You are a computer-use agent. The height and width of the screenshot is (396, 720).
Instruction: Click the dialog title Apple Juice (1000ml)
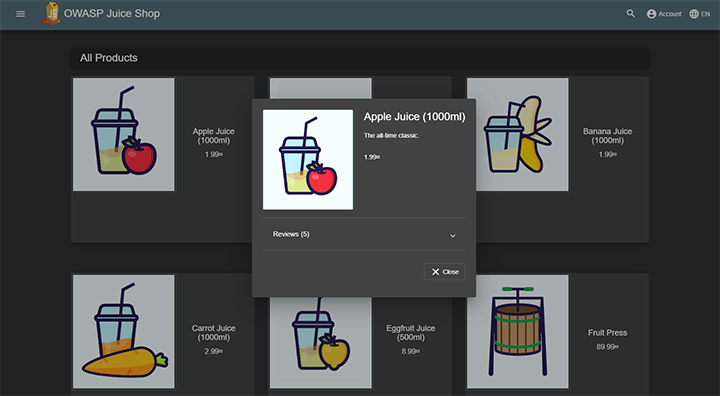coord(415,117)
